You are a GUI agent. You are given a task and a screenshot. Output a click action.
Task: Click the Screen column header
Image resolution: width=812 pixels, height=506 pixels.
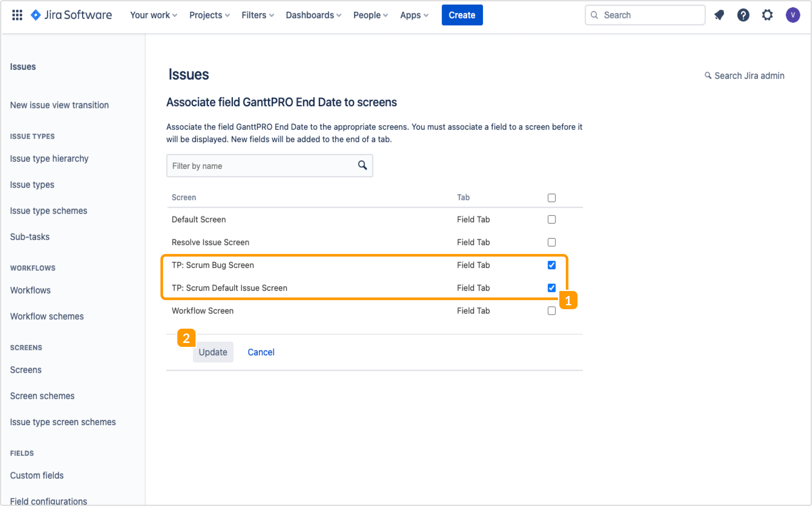[x=184, y=197]
